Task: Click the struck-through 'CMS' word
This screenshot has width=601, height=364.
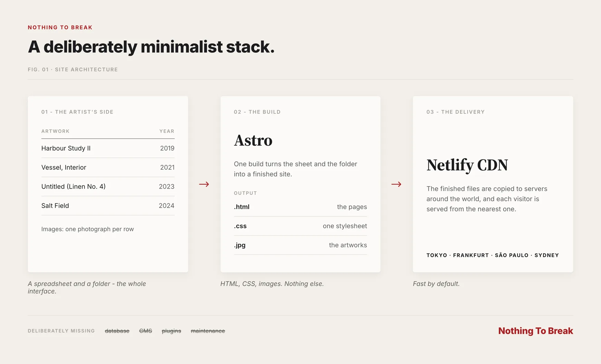Action: click(145, 331)
